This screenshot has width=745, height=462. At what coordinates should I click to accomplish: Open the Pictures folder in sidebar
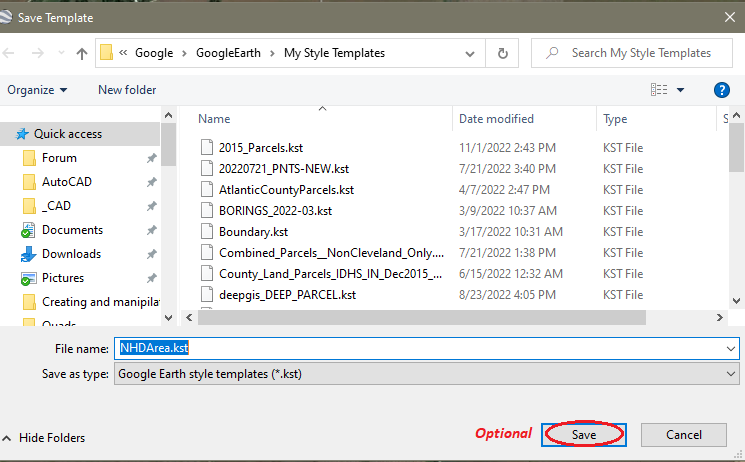click(x=63, y=278)
